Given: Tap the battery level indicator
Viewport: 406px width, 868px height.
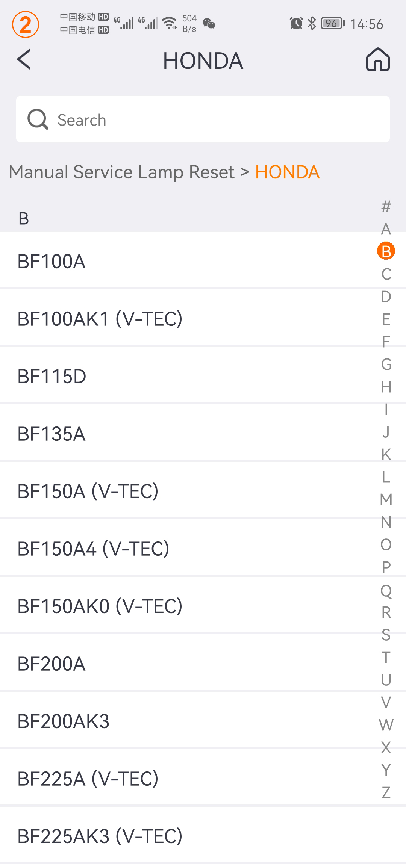Looking at the screenshot, I should [333, 23].
